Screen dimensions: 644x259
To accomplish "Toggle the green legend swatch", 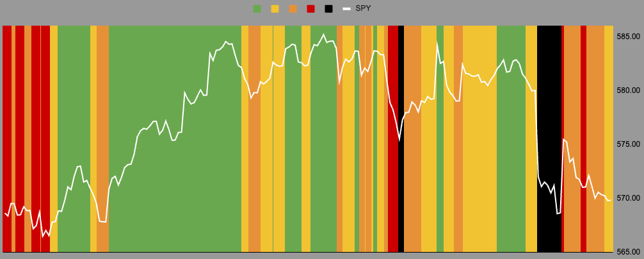I will [257, 8].
